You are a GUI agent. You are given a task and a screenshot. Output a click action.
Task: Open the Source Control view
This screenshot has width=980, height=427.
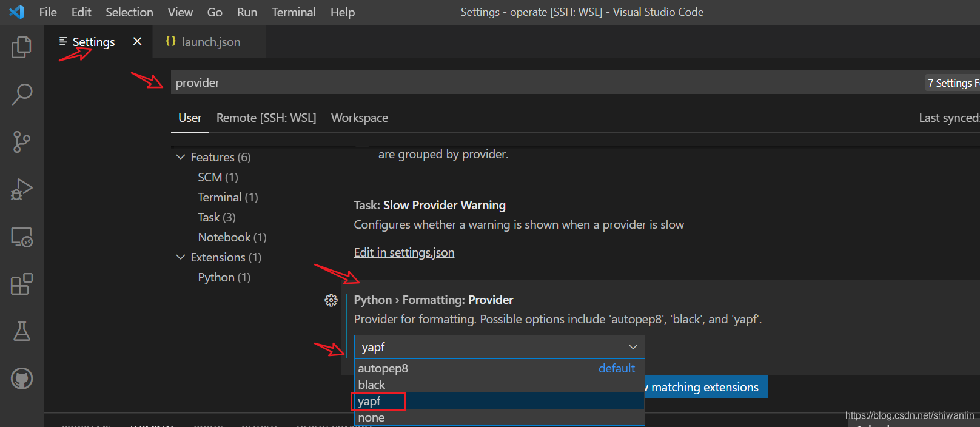[x=22, y=142]
